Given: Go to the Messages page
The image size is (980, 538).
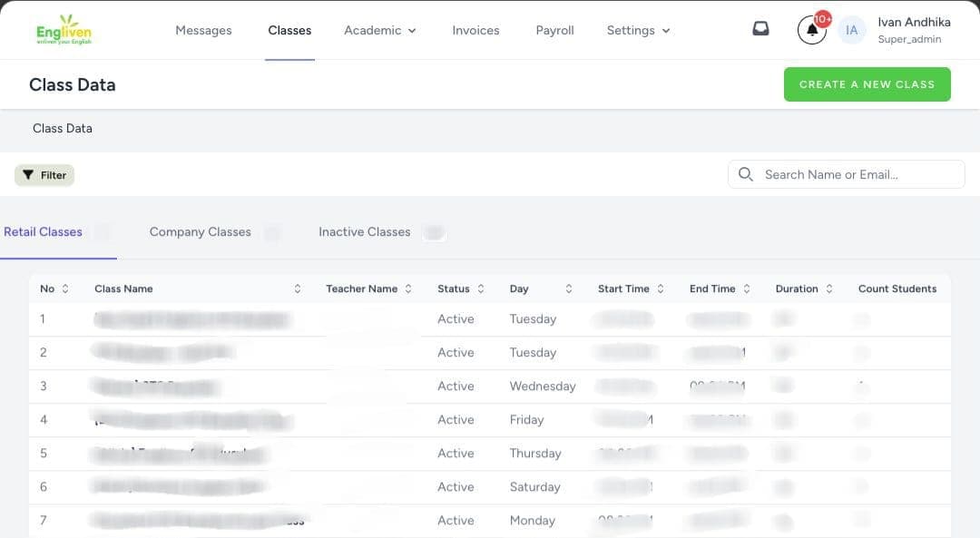Looking at the screenshot, I should [204, 30].
